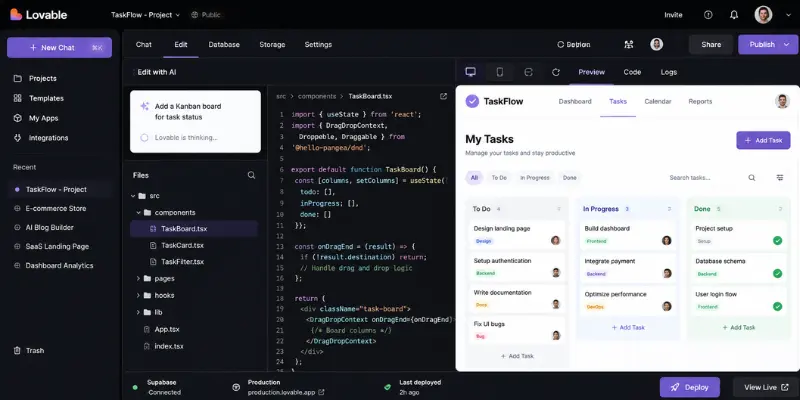Select mobile preview device icon

499,72
